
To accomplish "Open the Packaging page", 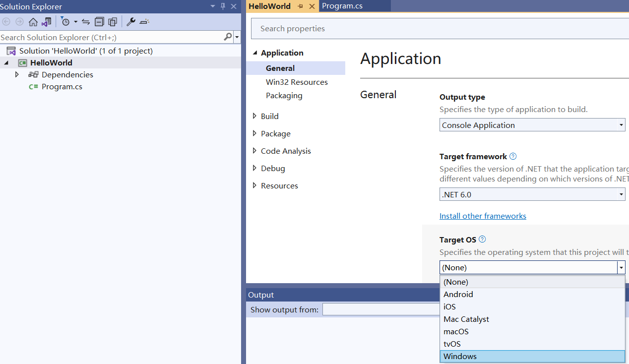I will (x=284, y=95).
